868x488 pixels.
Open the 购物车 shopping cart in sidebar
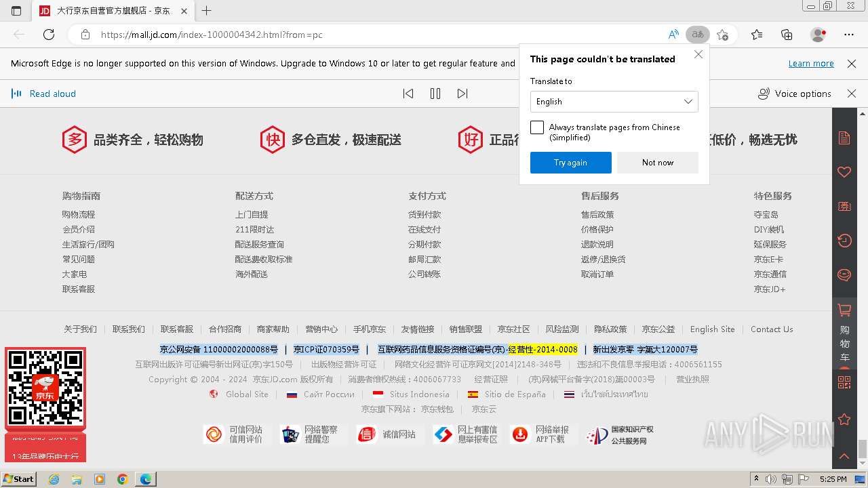(x=844, y=333)
